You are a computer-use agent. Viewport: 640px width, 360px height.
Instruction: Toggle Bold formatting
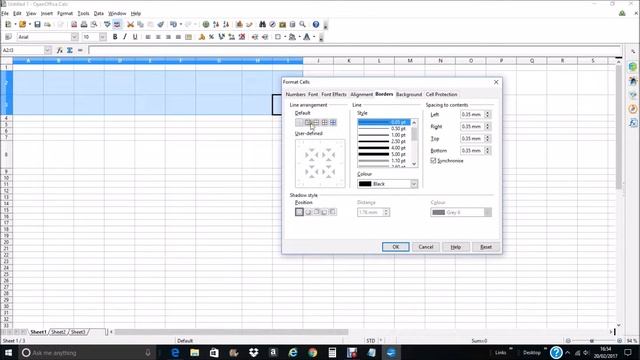click(115, 37)
